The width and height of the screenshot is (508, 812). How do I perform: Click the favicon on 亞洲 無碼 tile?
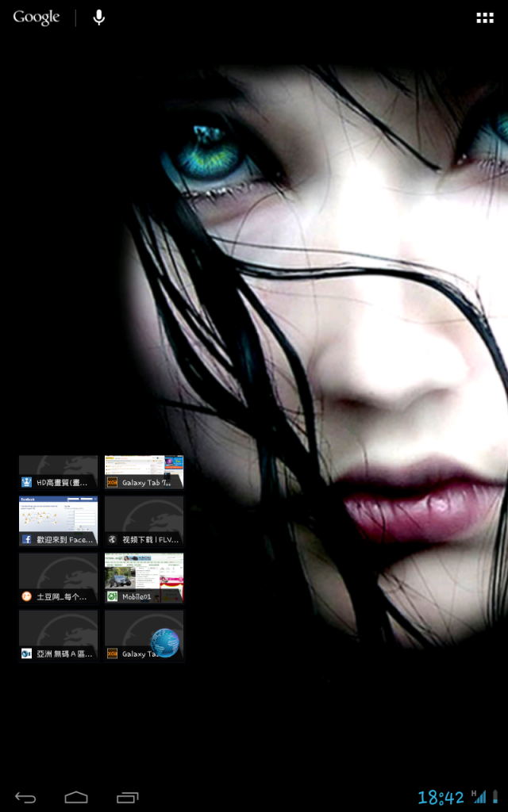[x=26, y=653]
